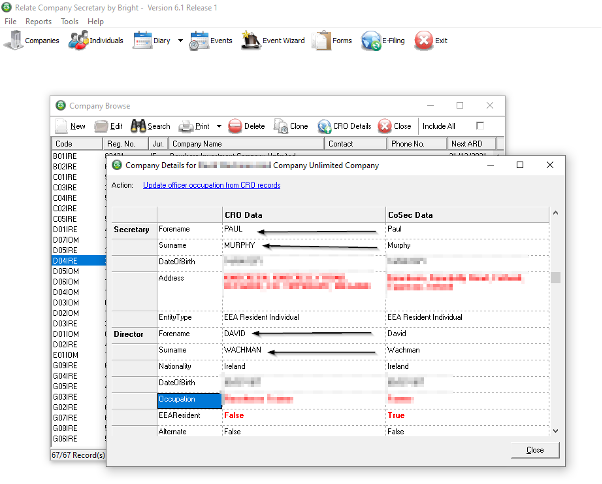
Task: Click Delete in Company Browse toolbar
Action: pos(246,126)
